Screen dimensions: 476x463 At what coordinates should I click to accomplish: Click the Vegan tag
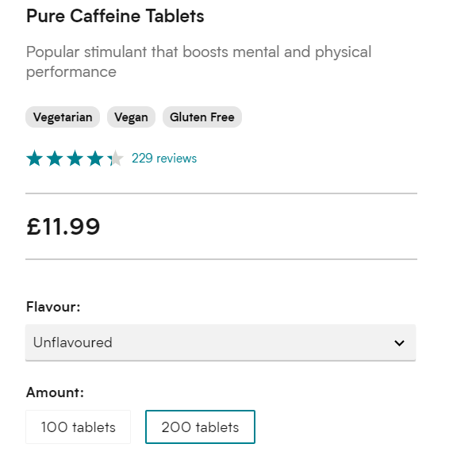pyautogui.click(x=131, y=117)
